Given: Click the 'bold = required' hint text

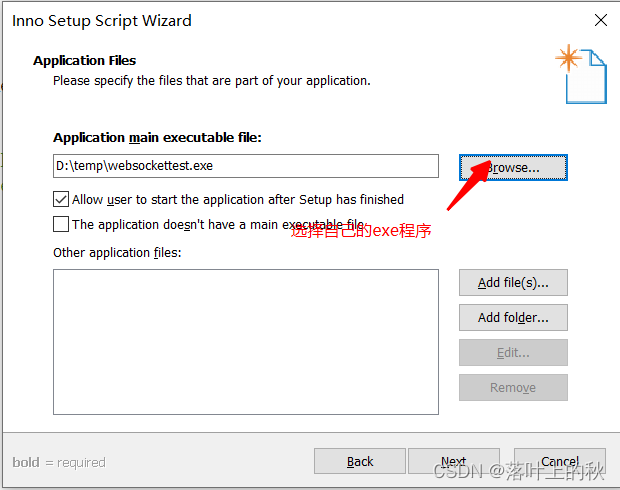Looking at the screenshot, I should coord(59,462).
